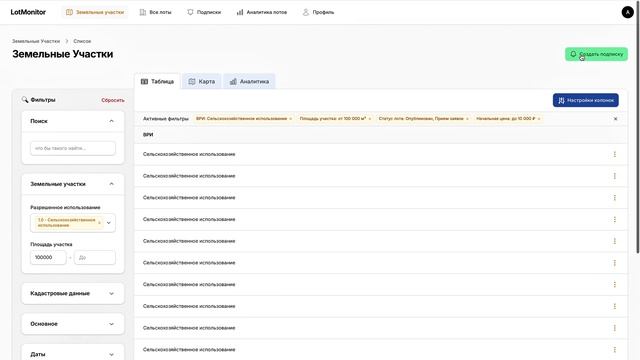This screenshot has height=360, width=640.
Task: Click the Земельные Участки breadcrumb link
Action: click(x=36, y=41)
